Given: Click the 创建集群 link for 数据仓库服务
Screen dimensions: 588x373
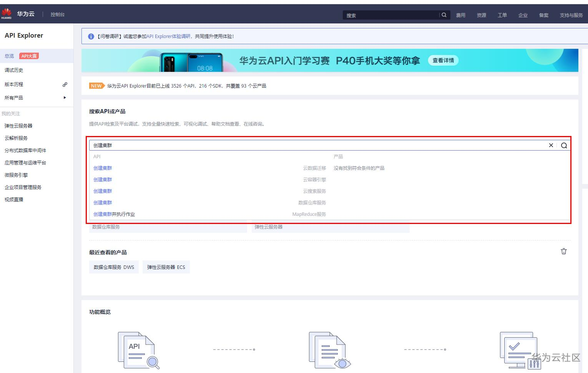Looking at the screenshot, I should click(102, 202).
